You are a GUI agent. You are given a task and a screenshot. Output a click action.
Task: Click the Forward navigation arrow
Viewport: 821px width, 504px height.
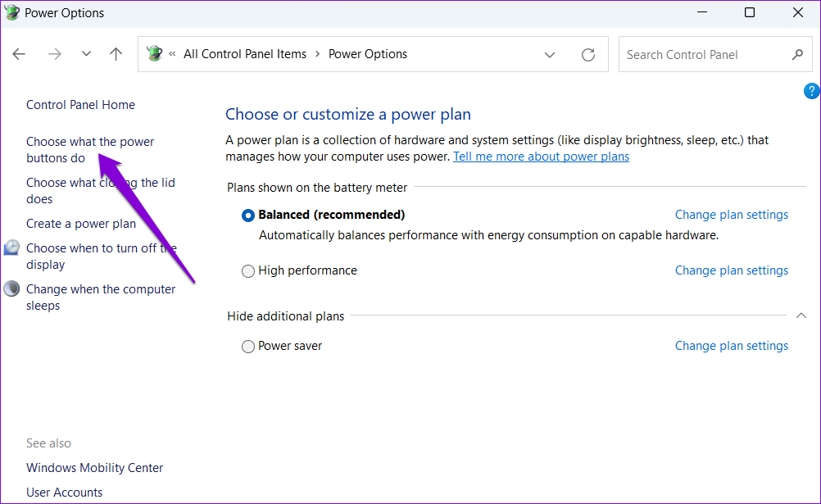[54, 55]
